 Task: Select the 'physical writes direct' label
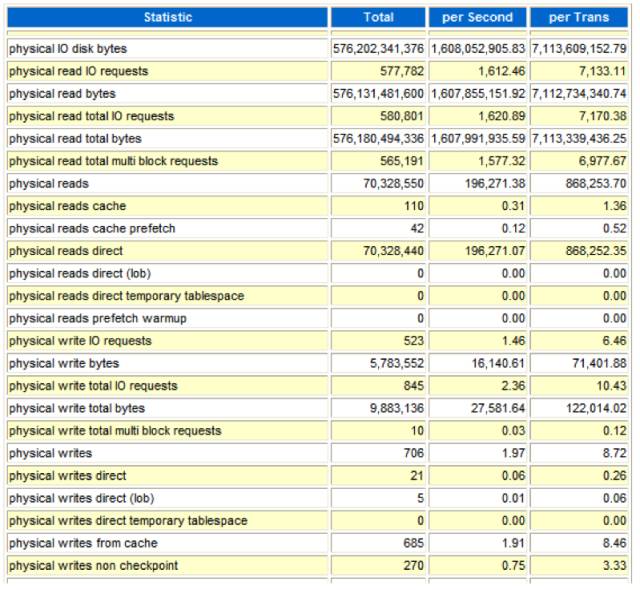coord(67,475)
